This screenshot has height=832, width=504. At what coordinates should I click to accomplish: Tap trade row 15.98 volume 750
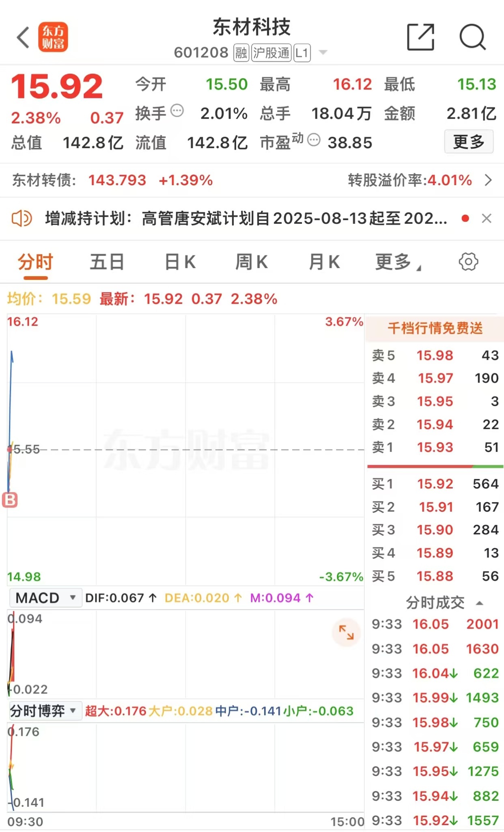435,722
